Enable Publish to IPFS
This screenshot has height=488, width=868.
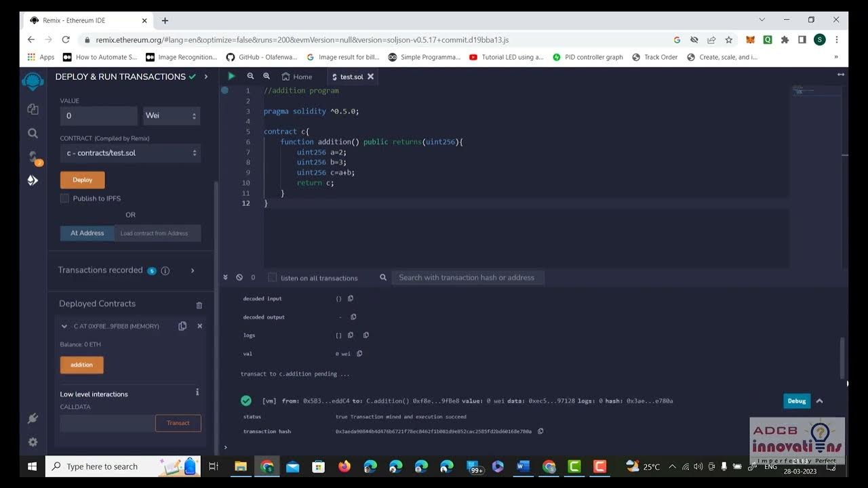pyautogui.click(x=64, y=198)
